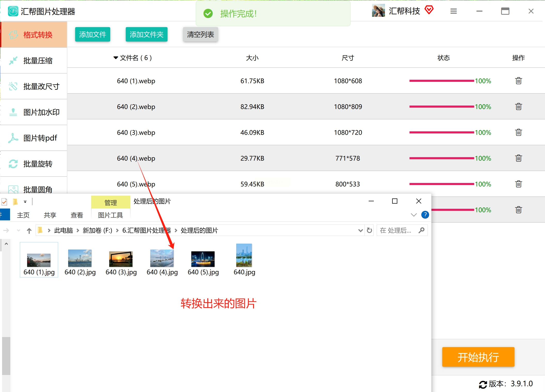Image resolution: width=545 pixels, height=392 pixels.
Task: Open the 查看 ribbon tab
Action: 77,215
